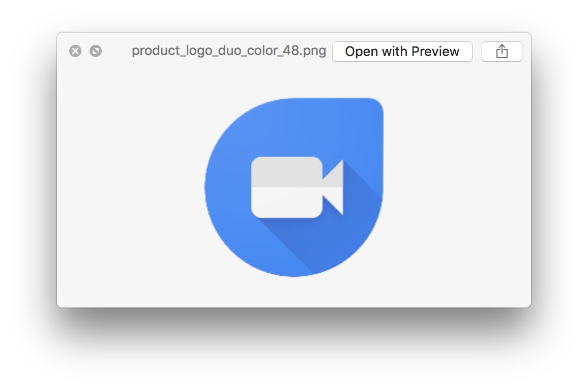Screen dimensions: 588x389
Task: Select the preview image thumbnail
Action: 294,186
